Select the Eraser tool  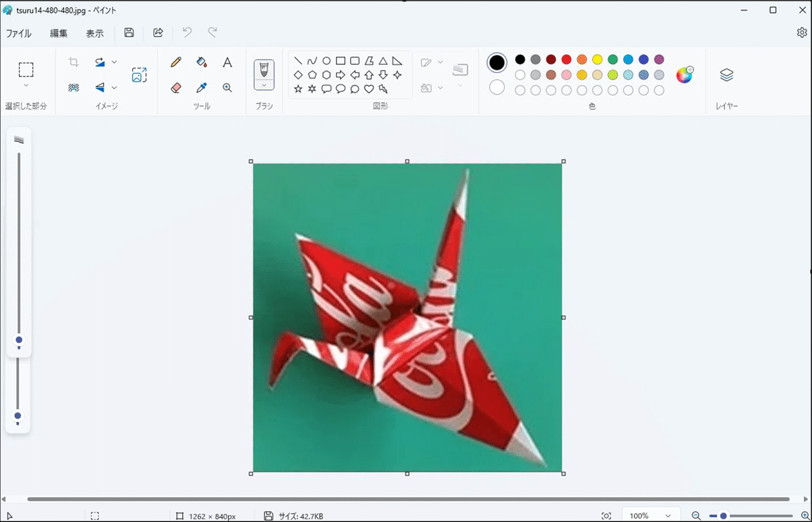coord(176,87)
